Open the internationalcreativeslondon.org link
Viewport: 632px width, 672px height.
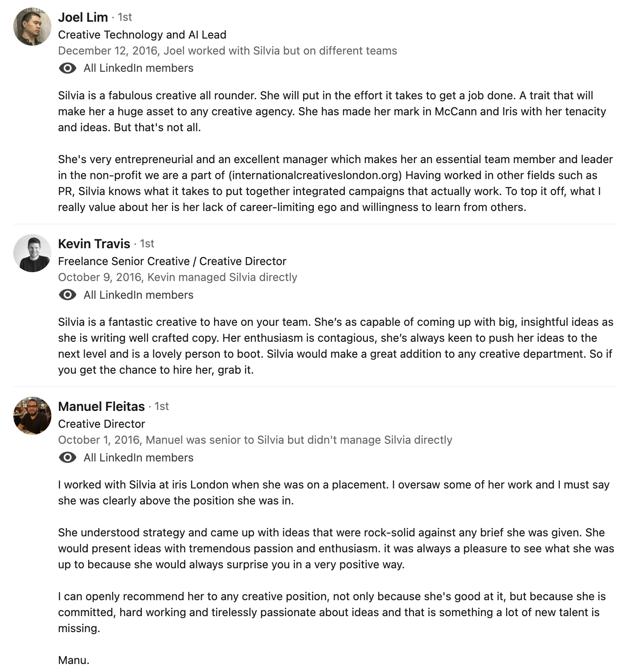[x=315, y=175]
